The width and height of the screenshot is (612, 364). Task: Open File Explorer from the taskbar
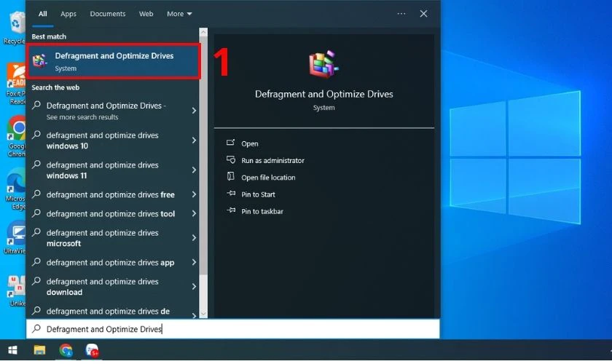39,350
